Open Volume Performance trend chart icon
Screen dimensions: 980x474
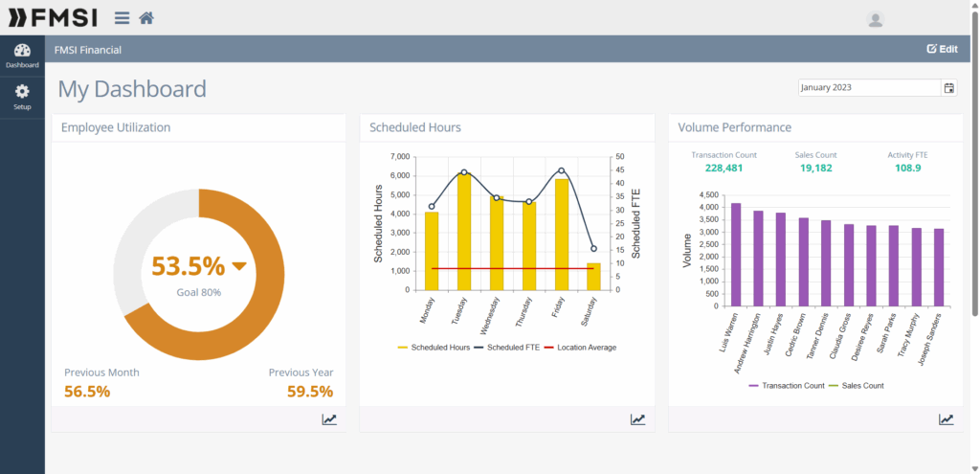[x=946, y=419]
